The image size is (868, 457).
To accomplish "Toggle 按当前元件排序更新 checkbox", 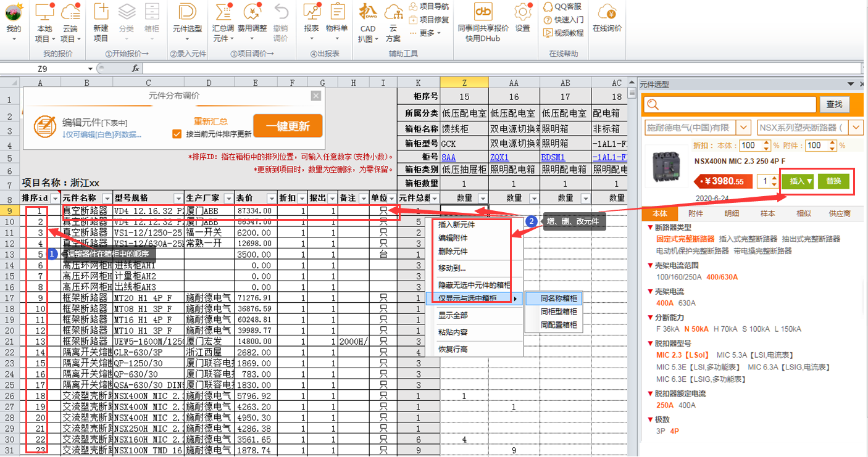I will pos(177,133).
